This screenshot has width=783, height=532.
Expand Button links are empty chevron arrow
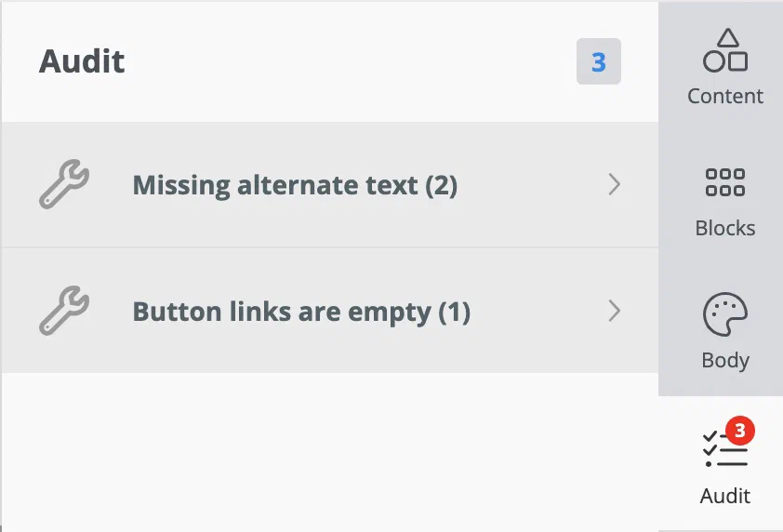click(x=614, y=311)
